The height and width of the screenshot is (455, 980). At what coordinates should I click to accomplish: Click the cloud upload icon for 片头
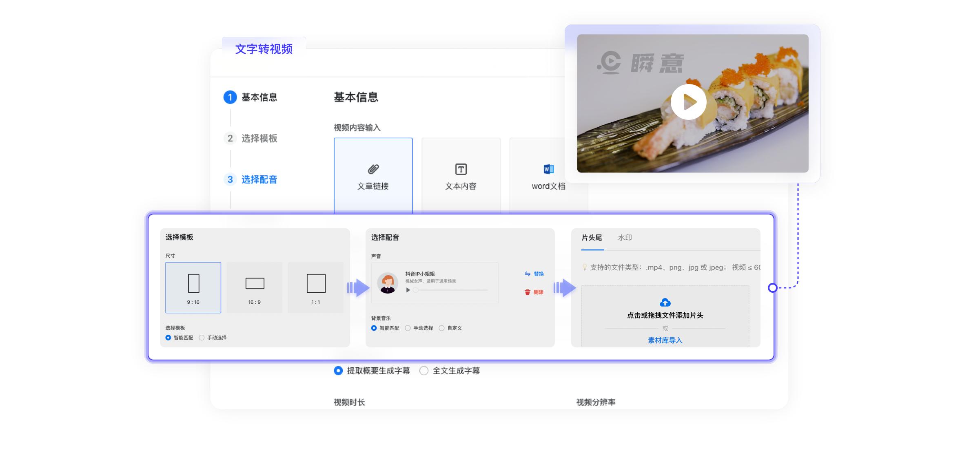pyautogui.click(x=665, y=302)
